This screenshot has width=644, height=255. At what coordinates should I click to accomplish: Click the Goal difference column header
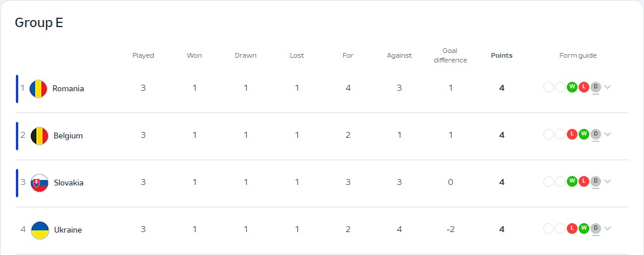coord(450,55)
